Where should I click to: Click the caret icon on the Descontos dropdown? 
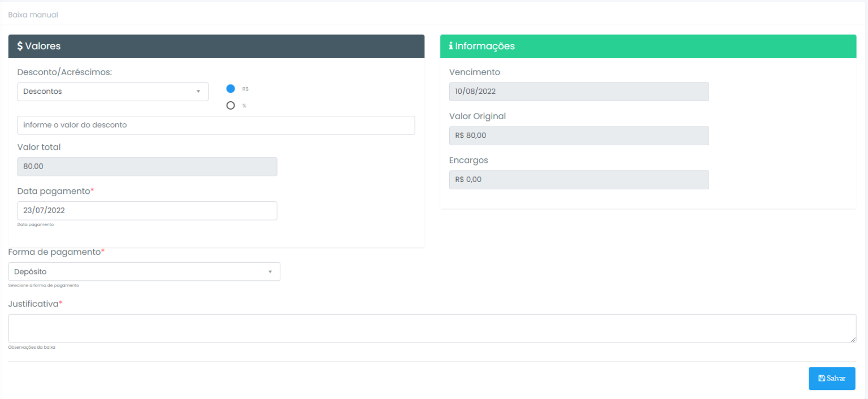point(199,91)
